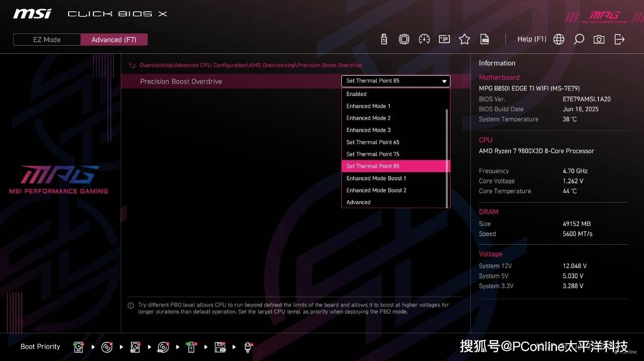
Task: Click AMD Ryzen 7 9800X3D processor name
Action: 536,151
